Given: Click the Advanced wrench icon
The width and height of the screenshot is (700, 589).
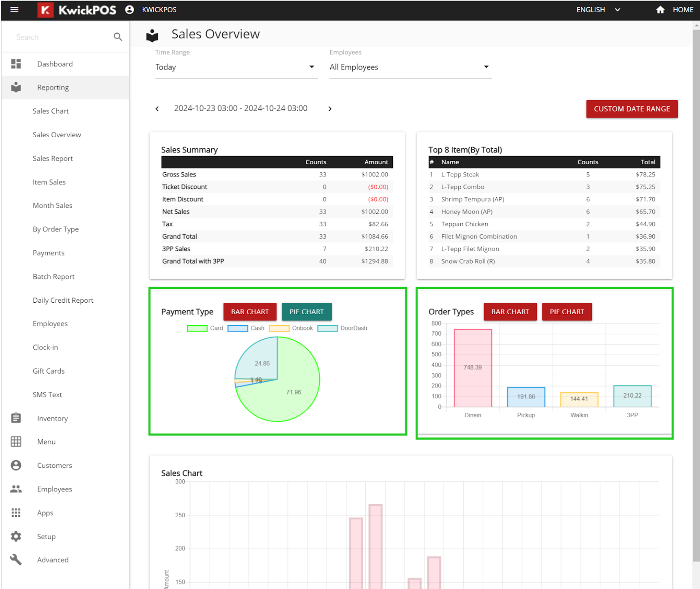Looking at the screenshot, I should (x=16, y=560).
